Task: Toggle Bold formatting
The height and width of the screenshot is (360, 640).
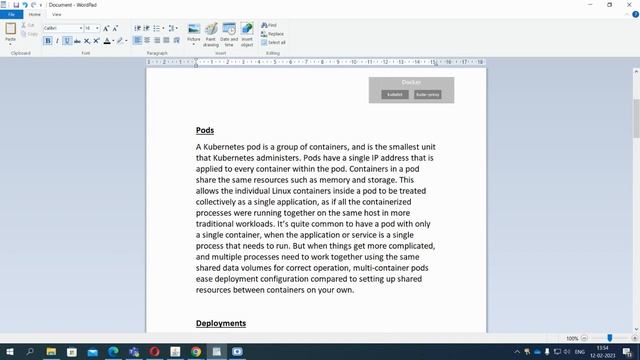Action: [48, 41]
